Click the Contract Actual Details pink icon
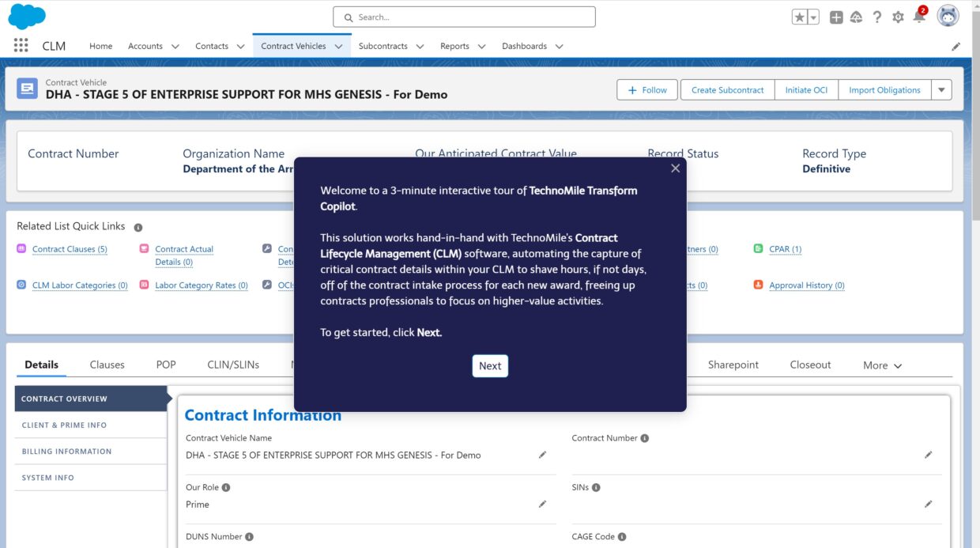 (144, 248)
